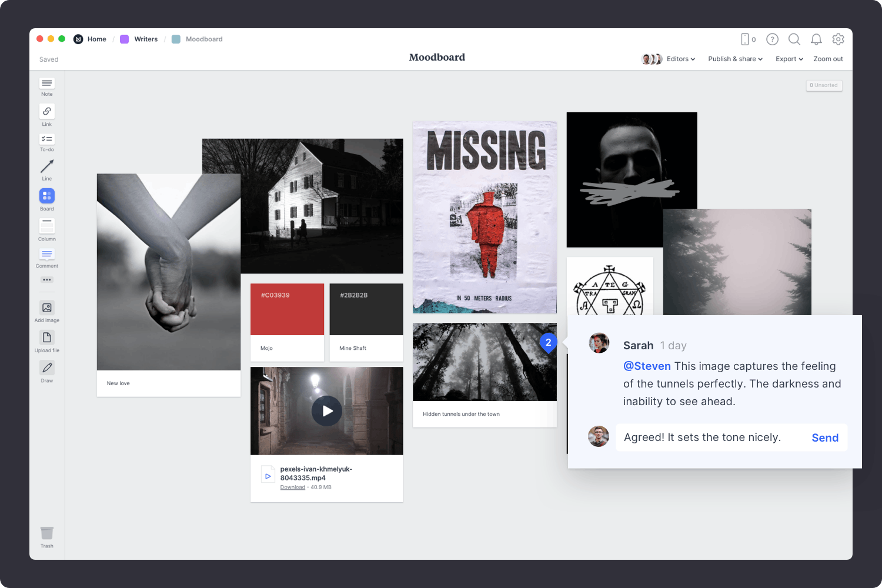Open the Writers breadcrumb item
This screenshot has height=588, width=882.
tap(146, 39)
